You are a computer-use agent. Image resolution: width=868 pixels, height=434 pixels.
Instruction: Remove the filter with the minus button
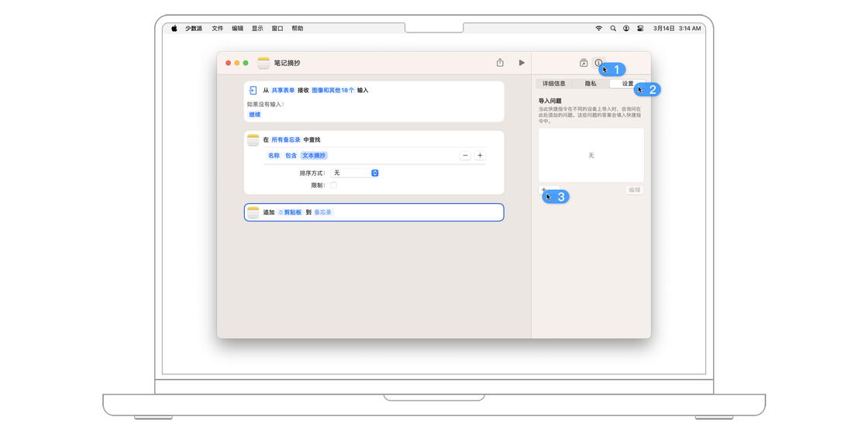(465, 156)
